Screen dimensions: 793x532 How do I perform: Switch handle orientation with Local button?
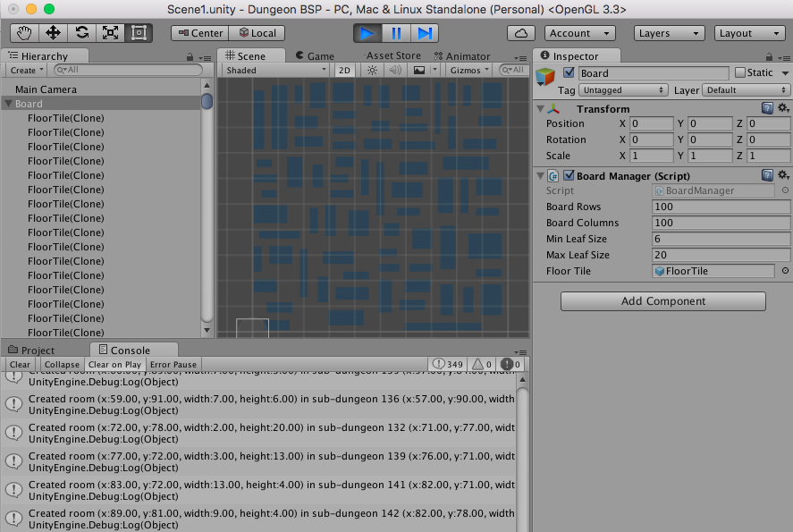(x=257, y=33)
